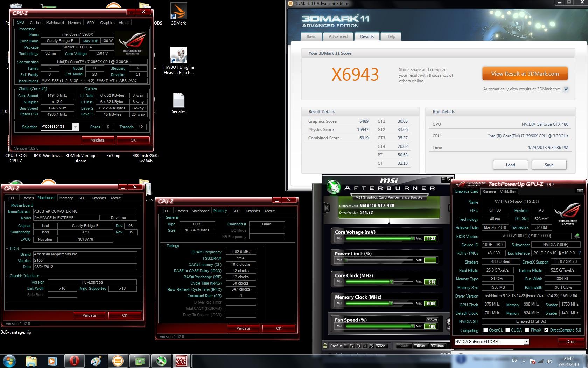Click Close button in GPU-Z
This screenshot has height=368, width=588.
(x=570, y=341)
